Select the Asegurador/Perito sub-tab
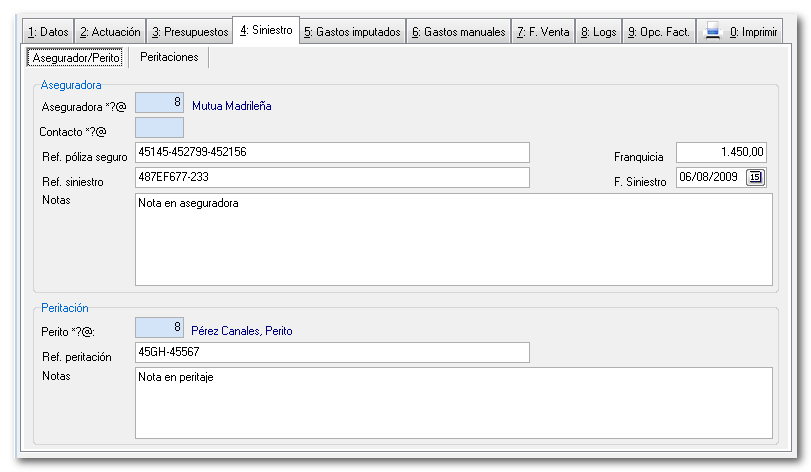 (x=77, y=58)
